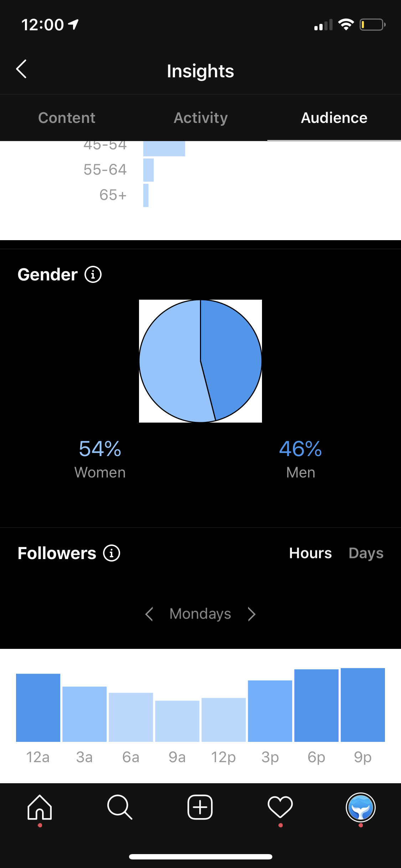This screenshot has height=868, width=401.
Task: Tap the 46% Men label
Action: point(300,459)
